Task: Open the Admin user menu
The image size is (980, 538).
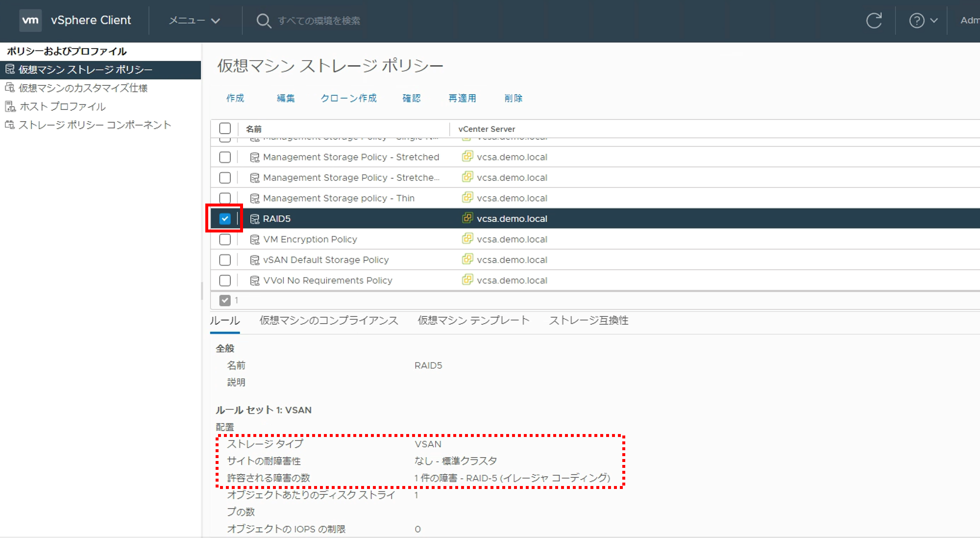Action: pyautogui.click(x=970, y=21)
